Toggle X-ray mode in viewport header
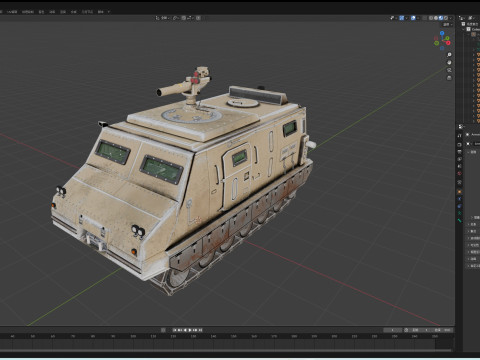The image size is (480, 360). pyautogui.click(x=425, y=18)
